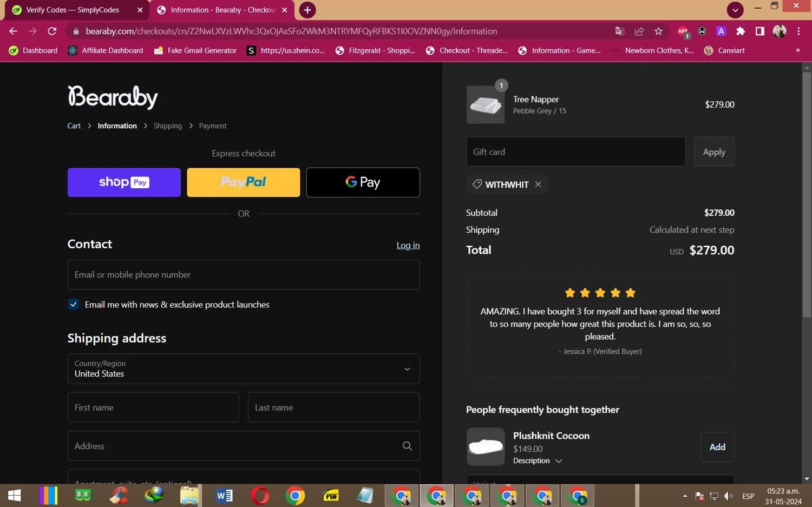The width and height of the screenshot is (812, 507).
Task: Show hidden system tray icons
Action: [685, 496]
